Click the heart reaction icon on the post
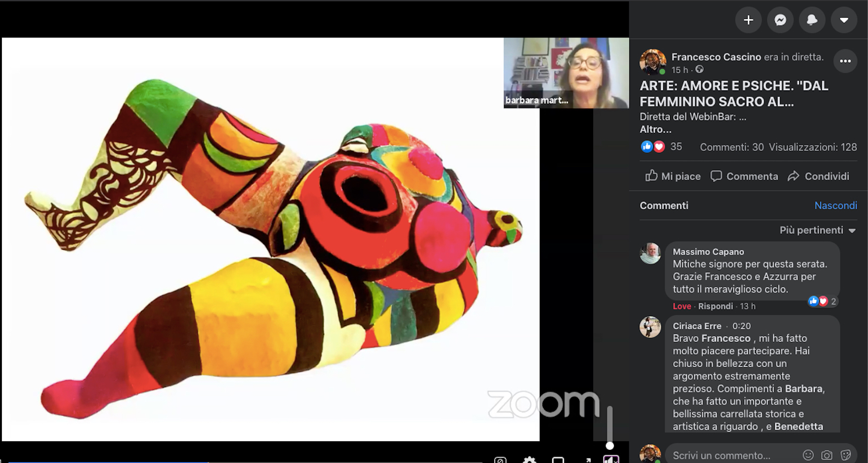The width and height of the screenshot is (868, 463). coord(659,146)
